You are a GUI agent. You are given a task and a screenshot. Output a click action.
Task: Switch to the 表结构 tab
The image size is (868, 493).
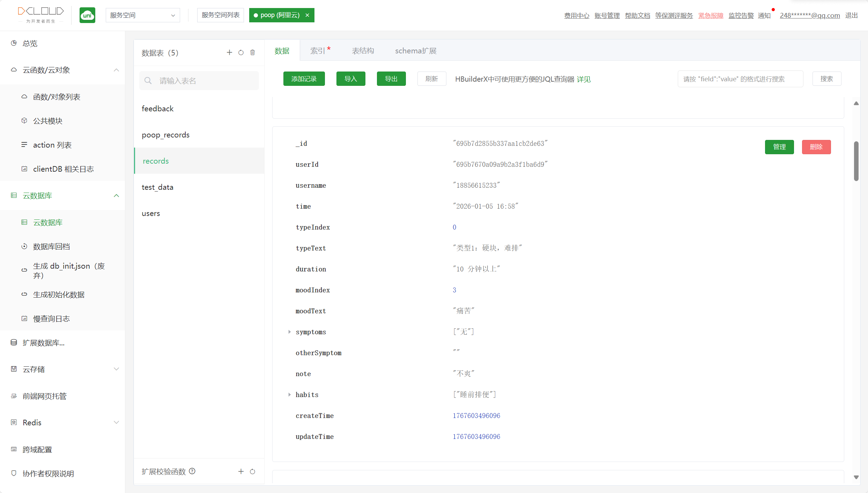(x=363, y=51)
